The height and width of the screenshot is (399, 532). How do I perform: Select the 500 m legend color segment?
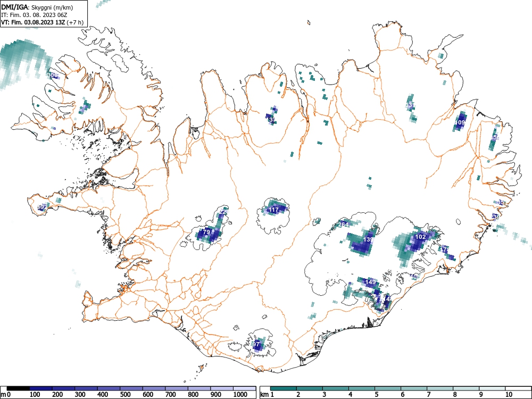[x=131, y=388]
